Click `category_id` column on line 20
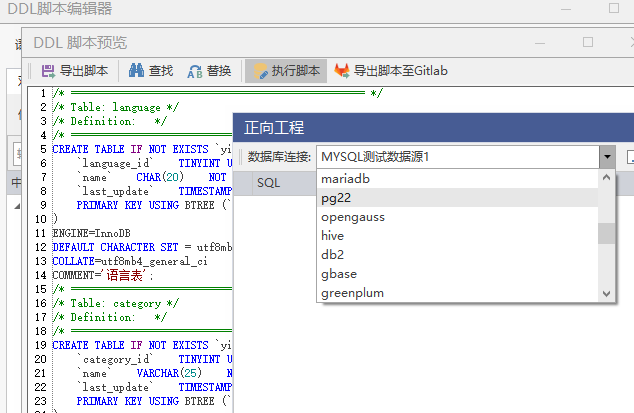This screenshot has height=413, width=634. [115, 359]
